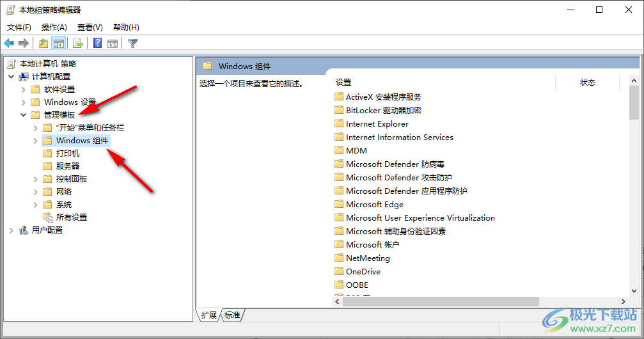Click the Forward arrow toolbar icon
The width and height of the screenshot is (644, 339).
[24, 43]
